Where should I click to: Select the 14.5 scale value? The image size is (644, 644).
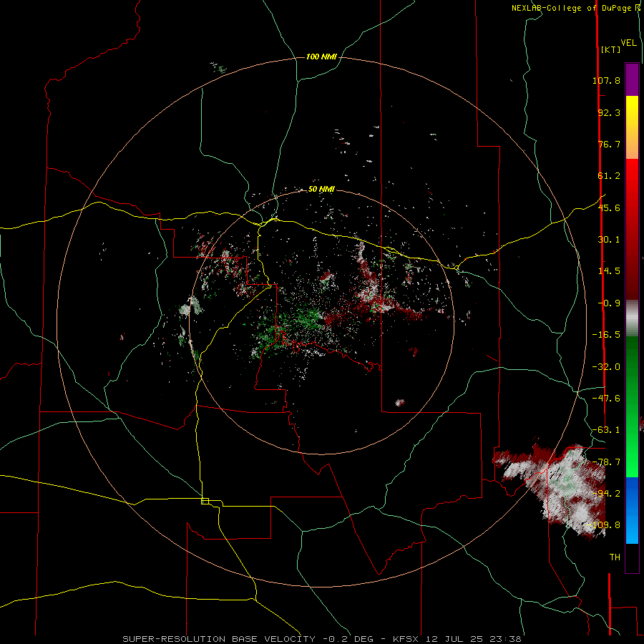(609, 271)
